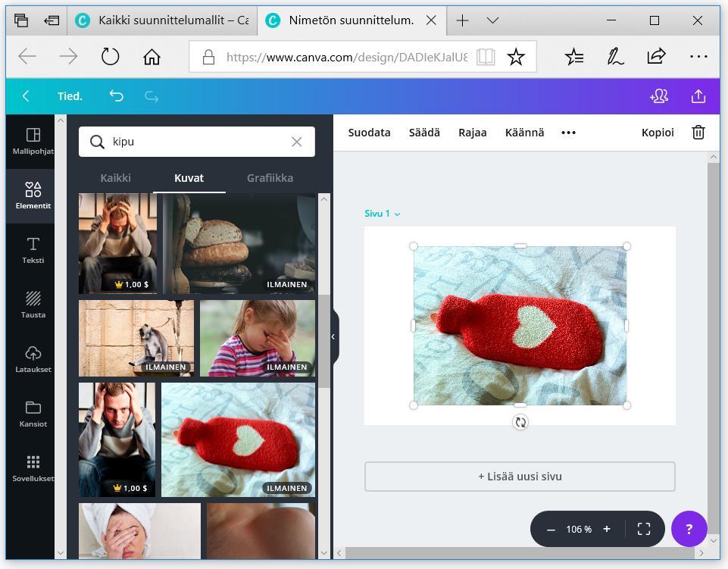
Task: Open the Tausta background panel
Action: [33, 305]
